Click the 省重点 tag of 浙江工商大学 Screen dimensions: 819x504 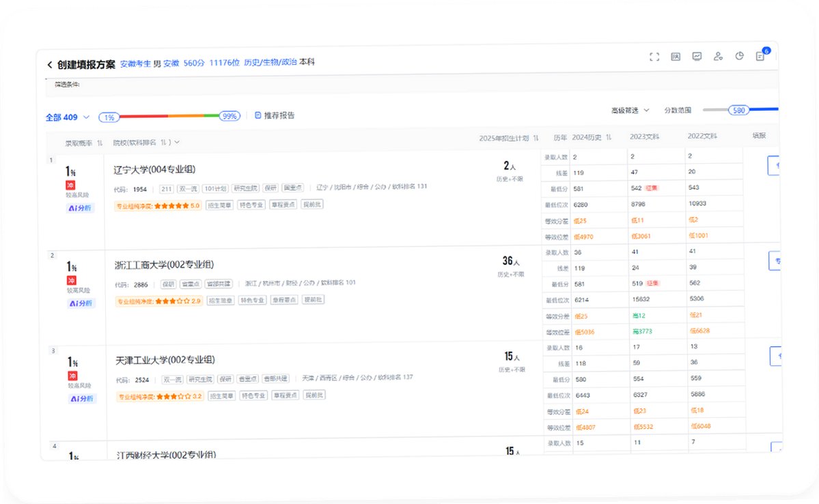click(191, 284)
